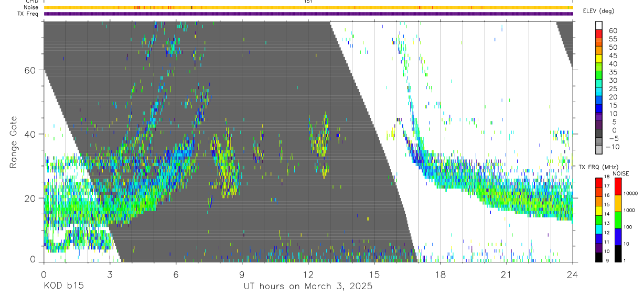
Task: Select hour 24 on the UT axis
Action: 573,273
